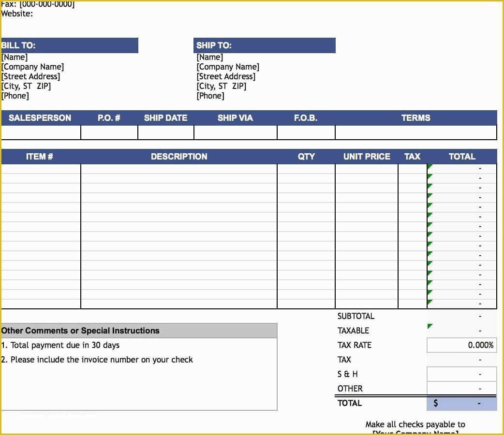Click the TAX RATE 0.000% cell

tap(461, 345)
